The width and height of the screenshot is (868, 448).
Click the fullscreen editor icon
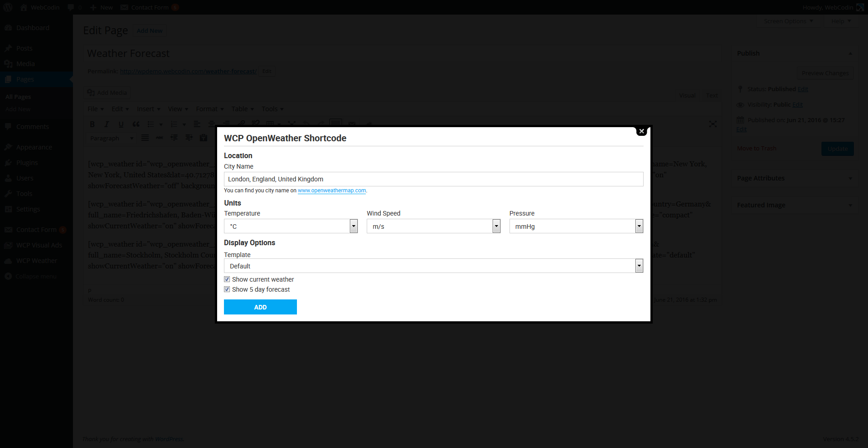713,124
